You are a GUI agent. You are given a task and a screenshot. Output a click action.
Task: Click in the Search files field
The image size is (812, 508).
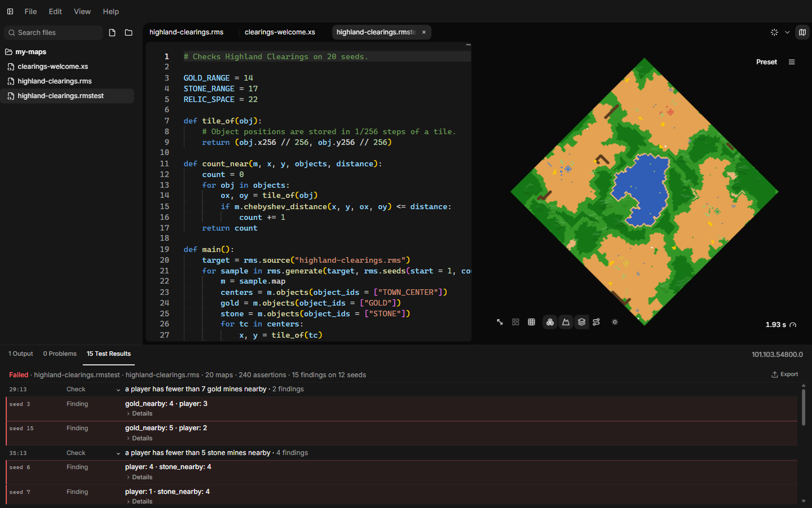(x=54, y=33)
